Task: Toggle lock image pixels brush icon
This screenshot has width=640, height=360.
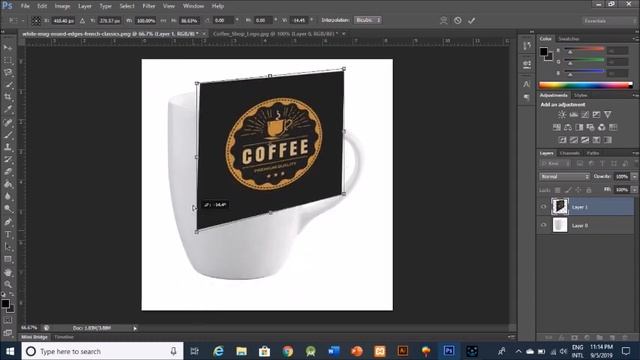Action: (568, 190)
